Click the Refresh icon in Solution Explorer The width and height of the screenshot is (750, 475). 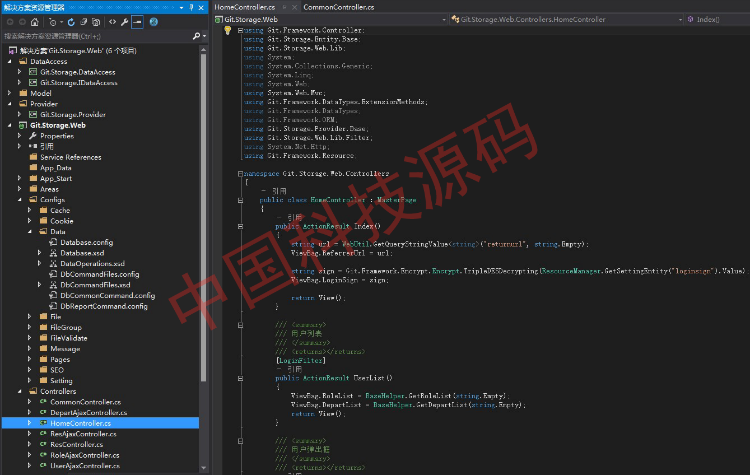70,21
